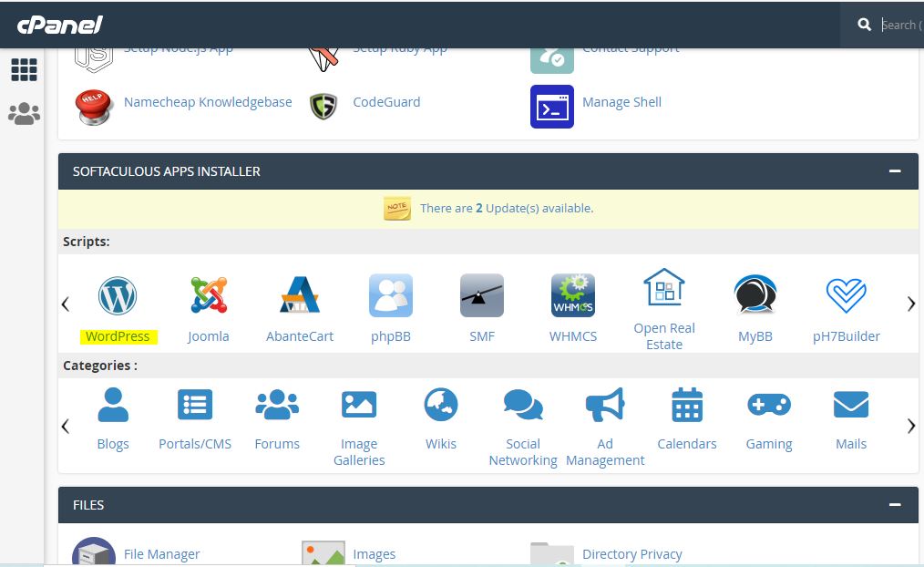Image resolution: width=924 pixels, height=567 pixels.
Task: Click the CodeGuard shield icon
Action: coord(323,106)
